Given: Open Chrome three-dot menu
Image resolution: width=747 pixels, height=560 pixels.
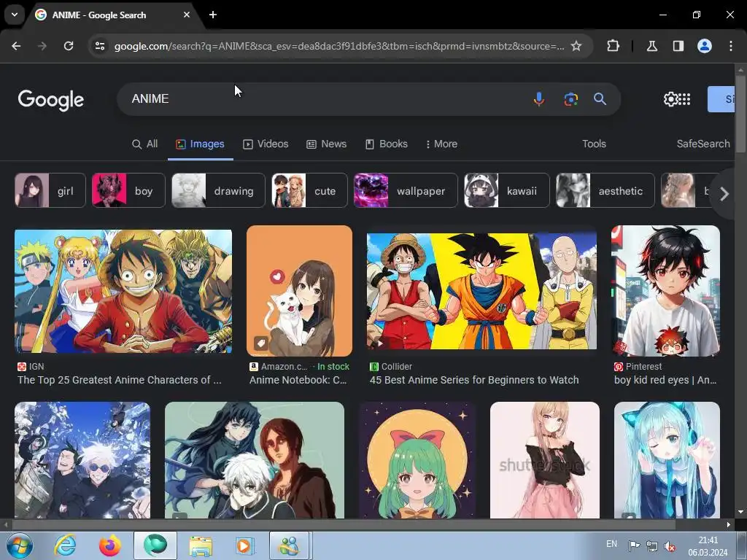Looking at the screenshot, I should pos(731,46).
